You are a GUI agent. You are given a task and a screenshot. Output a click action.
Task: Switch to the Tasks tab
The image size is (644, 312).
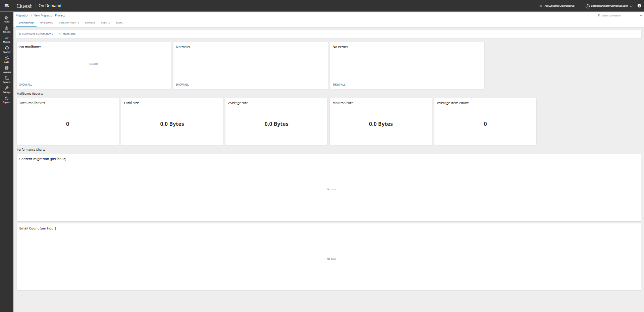tap(119, 23)
